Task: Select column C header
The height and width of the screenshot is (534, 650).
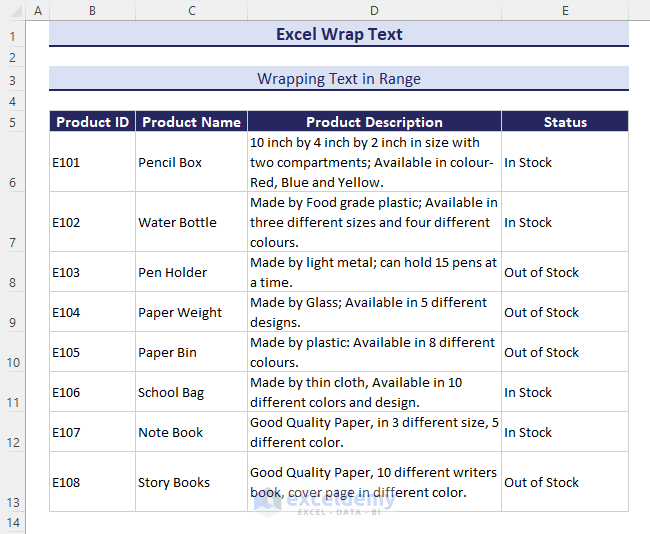Action: (191, 10)
